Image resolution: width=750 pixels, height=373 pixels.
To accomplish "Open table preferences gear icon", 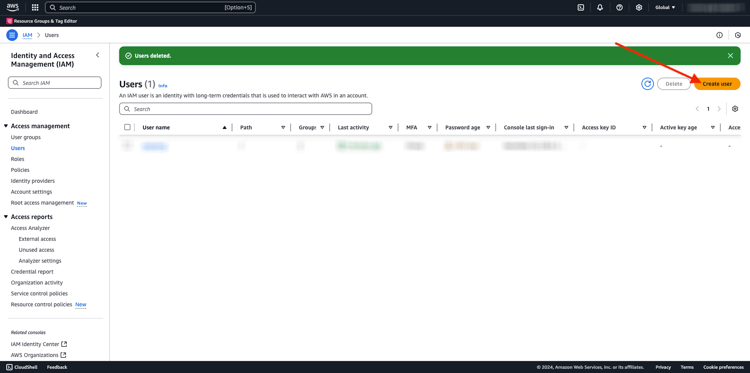I will click(x=735, y=109).
